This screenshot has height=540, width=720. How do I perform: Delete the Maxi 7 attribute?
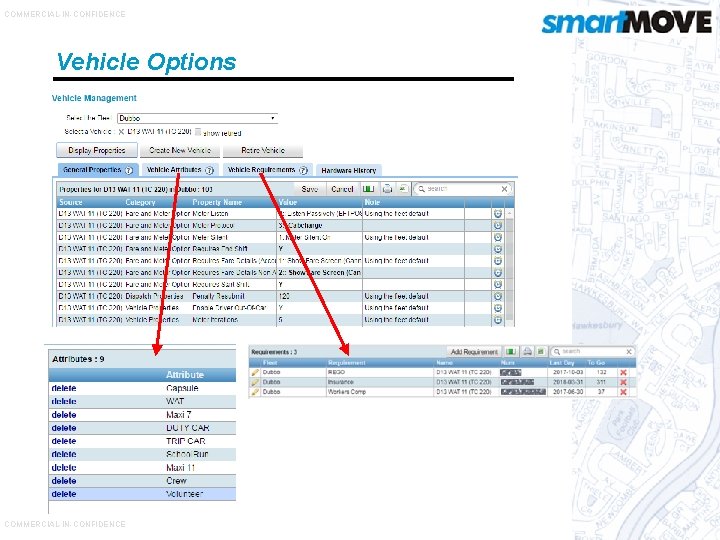64,415
